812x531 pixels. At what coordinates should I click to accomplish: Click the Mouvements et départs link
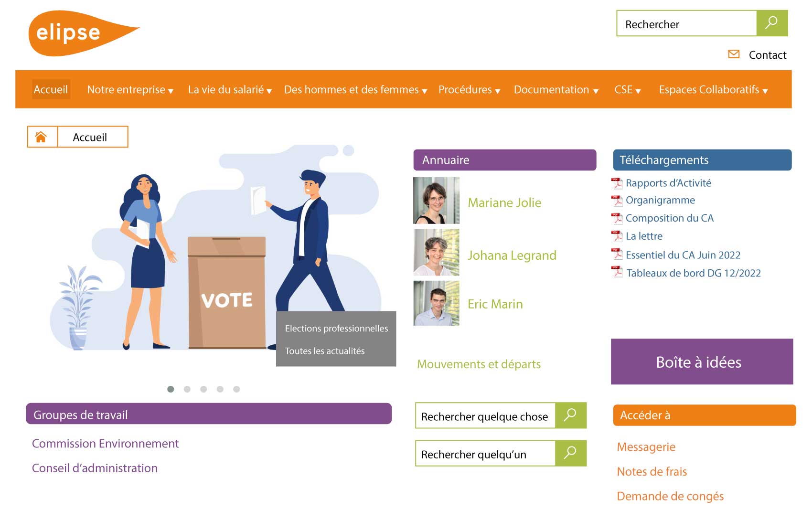pyautogui.click(x=479, y=364)
